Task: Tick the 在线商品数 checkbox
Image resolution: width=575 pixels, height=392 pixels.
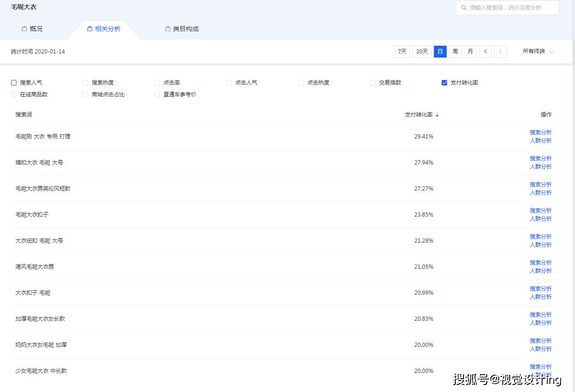Action: point(14,95)
